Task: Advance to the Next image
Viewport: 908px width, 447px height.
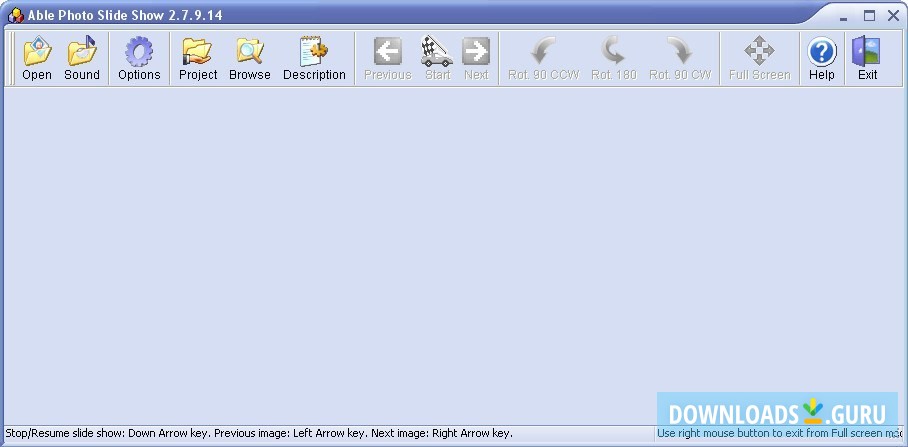Action: (x=476, y=58)
